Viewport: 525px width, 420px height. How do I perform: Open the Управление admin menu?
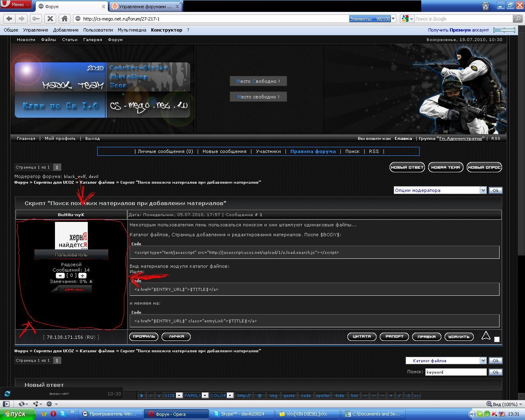35,30
